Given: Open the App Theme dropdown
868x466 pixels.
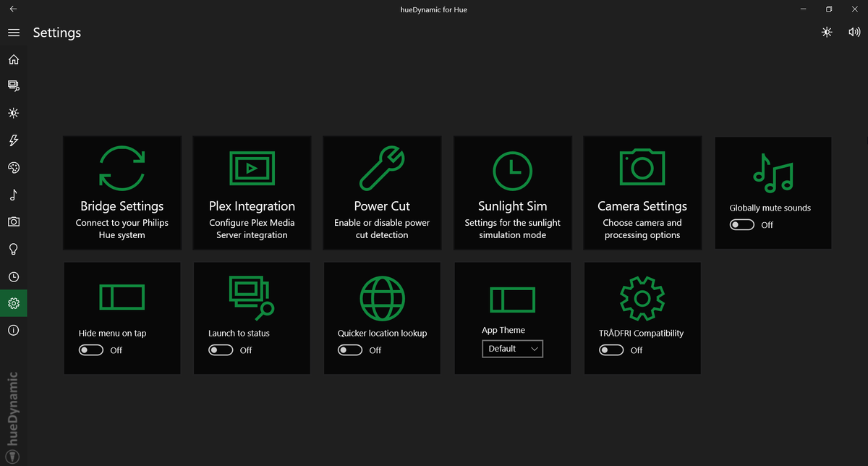Looking at the screenshot, I should (x=512, y=348).
